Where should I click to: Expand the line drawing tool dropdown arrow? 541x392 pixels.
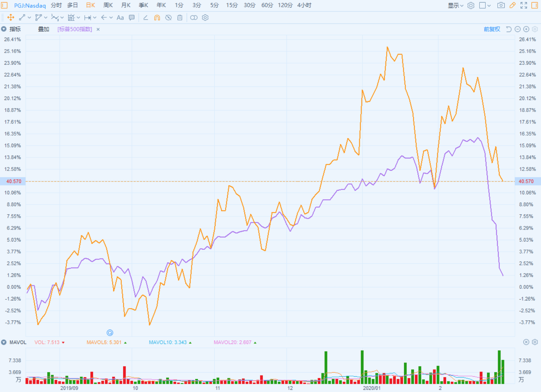tap(29, 18)
